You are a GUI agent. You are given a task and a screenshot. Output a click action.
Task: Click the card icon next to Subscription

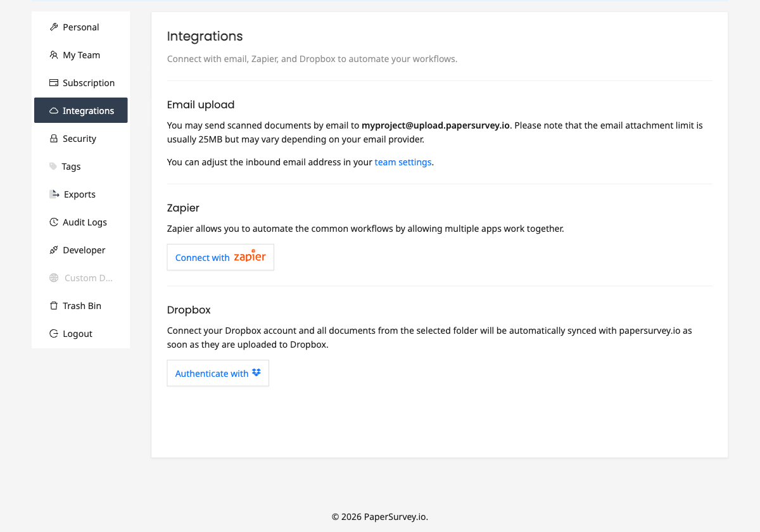53,82
